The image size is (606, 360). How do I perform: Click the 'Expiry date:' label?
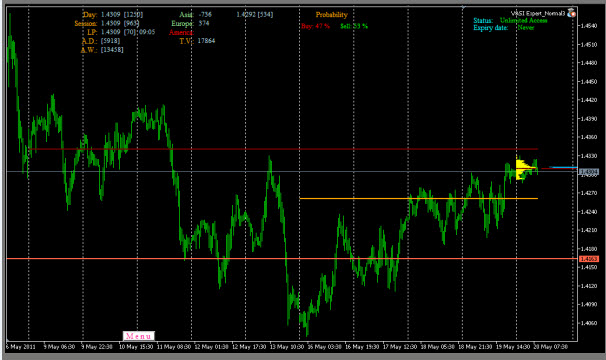tap(490, 28)
